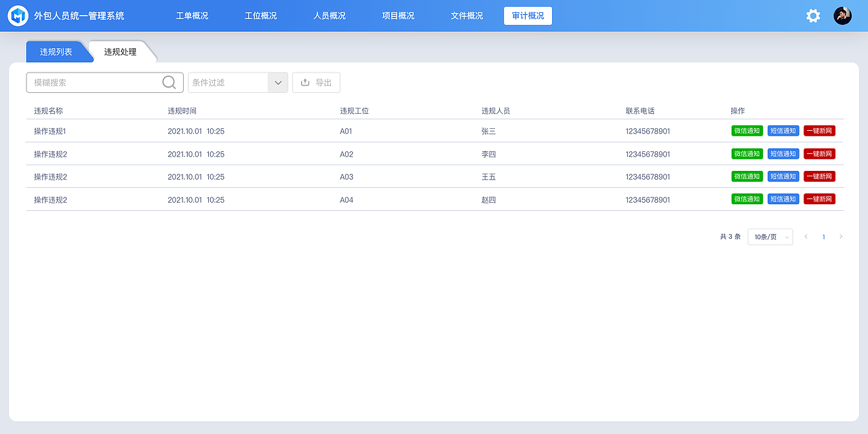This screenshot has width=868, height=434.
Task: Open the settings gear in the top bar
Action: pyautogui.click(x=812, y=15)
